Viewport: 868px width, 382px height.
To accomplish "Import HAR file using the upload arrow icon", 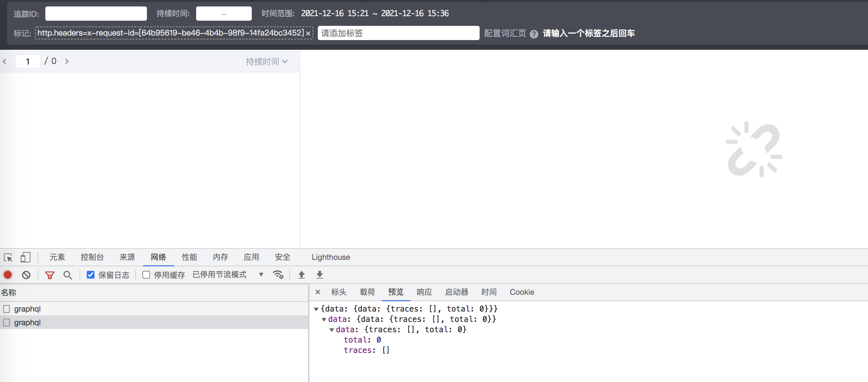I will coord(302,275).
